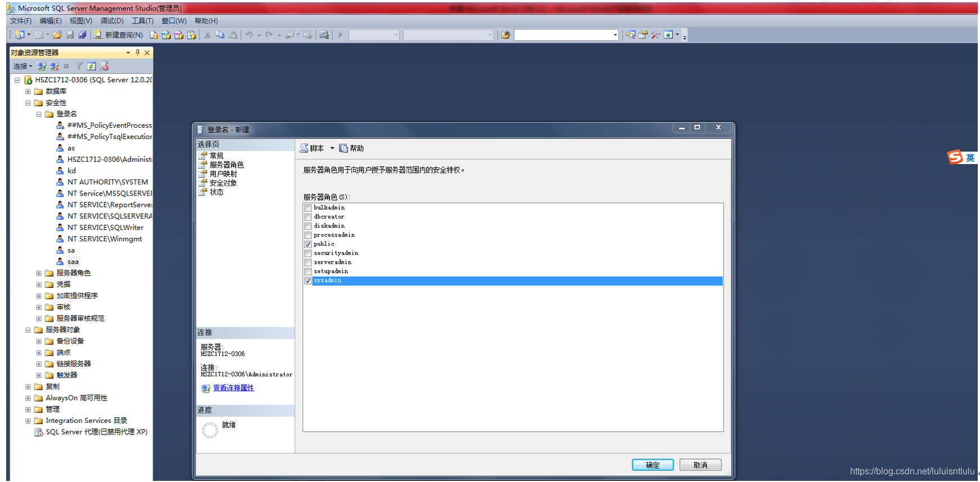Click the toolbar search combo box
Screen dimensions: 980x482
pyautogui.click(x=566, y=35)
